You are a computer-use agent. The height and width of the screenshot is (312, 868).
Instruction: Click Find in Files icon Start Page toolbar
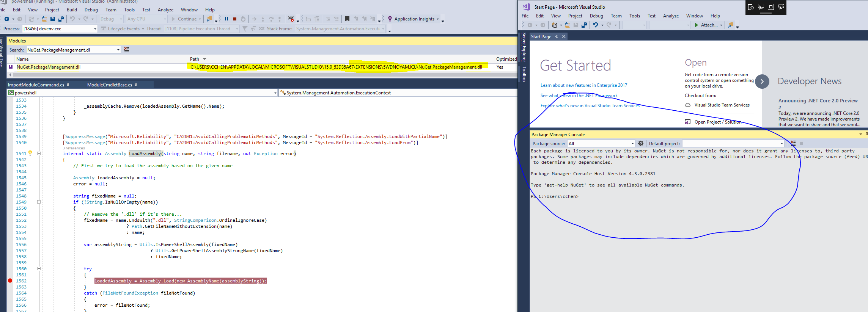point(731,25)
